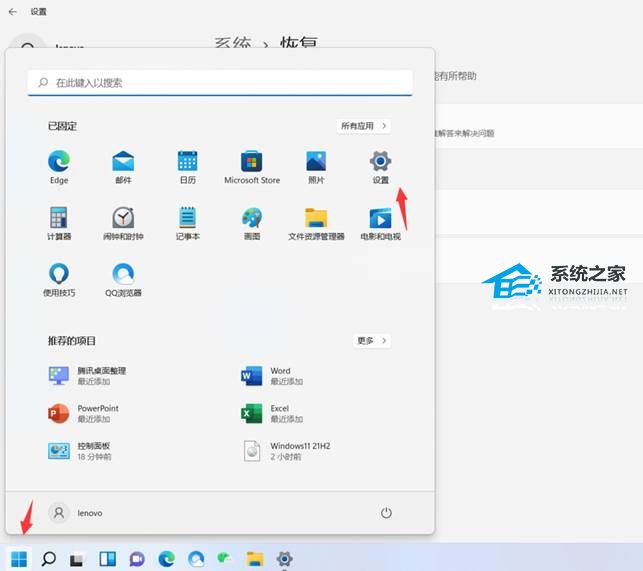The width and height of the screenshot is (643, 571).
Task: Expand 所有应用 (All apps) list
Action: pyautogui.click(x=364, y=126)
